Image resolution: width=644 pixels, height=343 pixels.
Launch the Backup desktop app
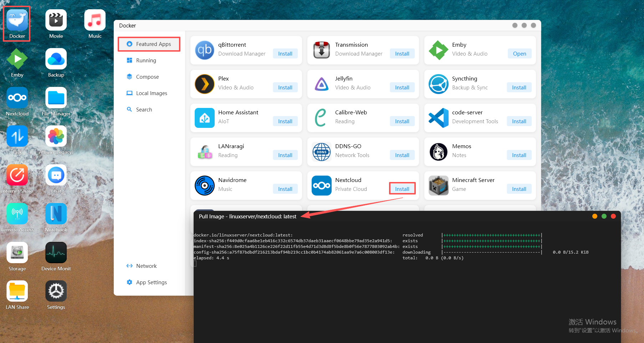point(56,59)
